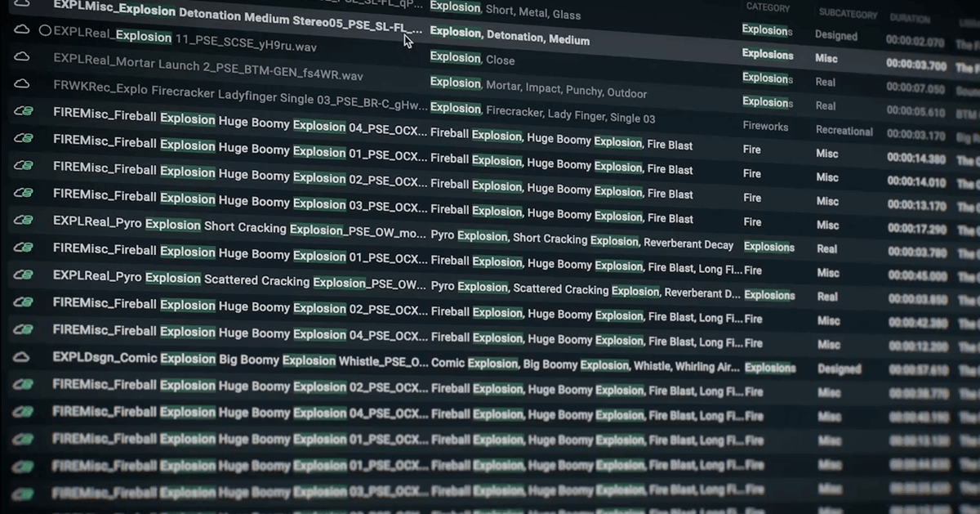Click the green library icon on FIREMisc_Fireball Explosion 01 row
The width and height of the screenshot is (980, 514).
point(24,139)
